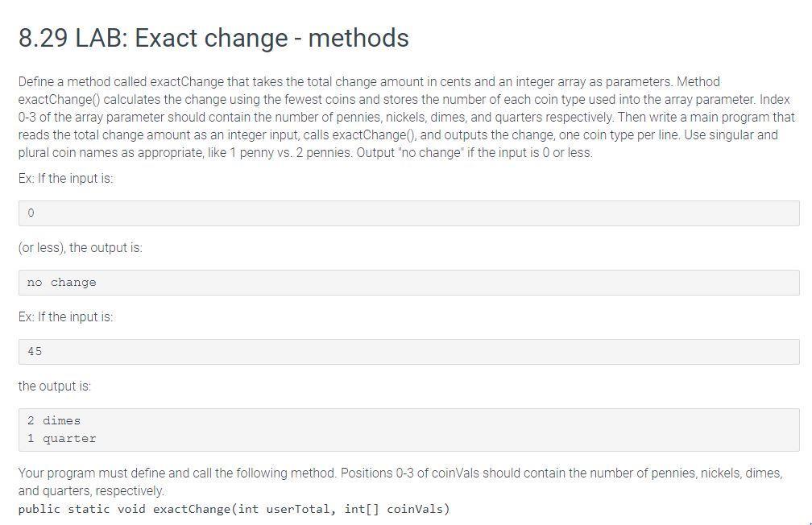Click the '2 dimes' output line
The image size is (812, 525).
(54, 420)
